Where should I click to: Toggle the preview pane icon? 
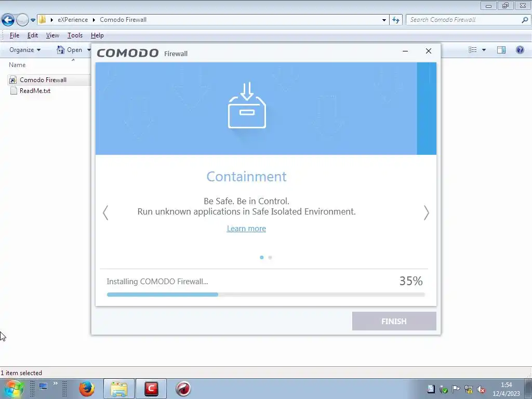[501, 50]
